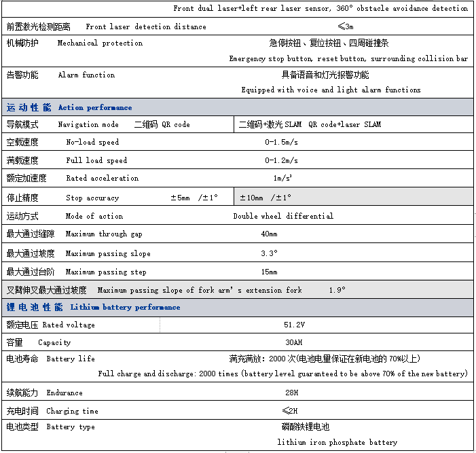Click the rated voltage value '51.2V'

pyautogui.click(x=295, y=325)
